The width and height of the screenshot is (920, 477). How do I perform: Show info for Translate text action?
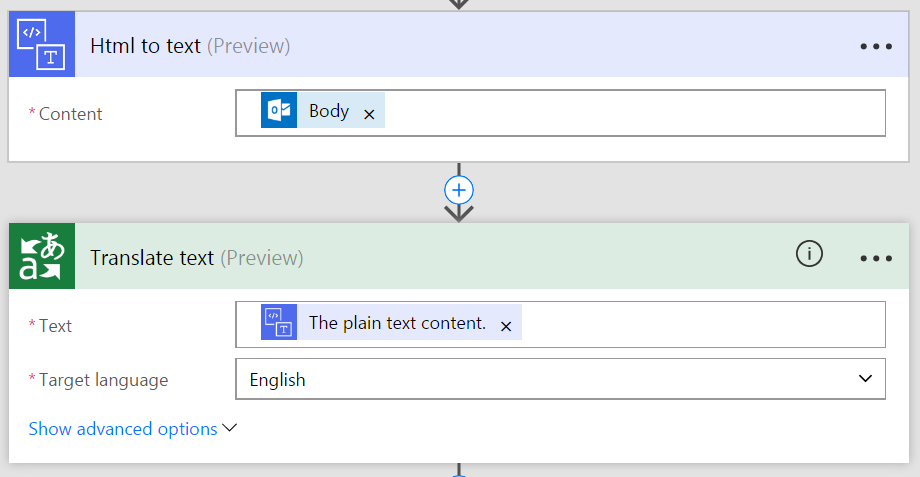click(808, 255)
